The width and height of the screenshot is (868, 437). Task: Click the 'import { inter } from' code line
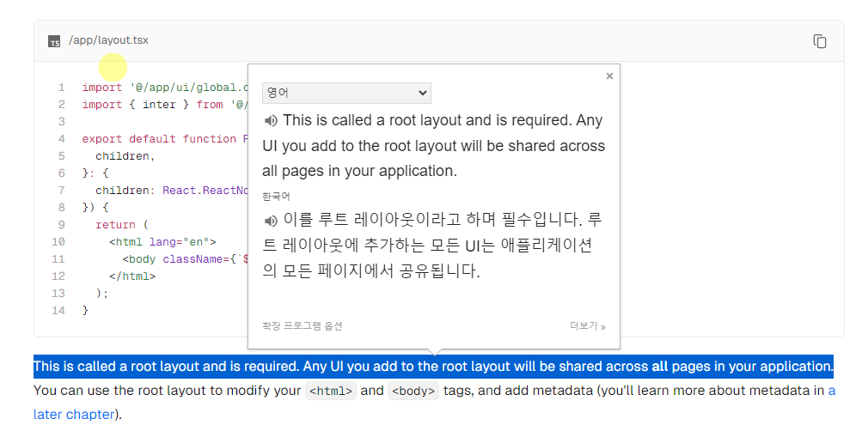coord(164,105)
